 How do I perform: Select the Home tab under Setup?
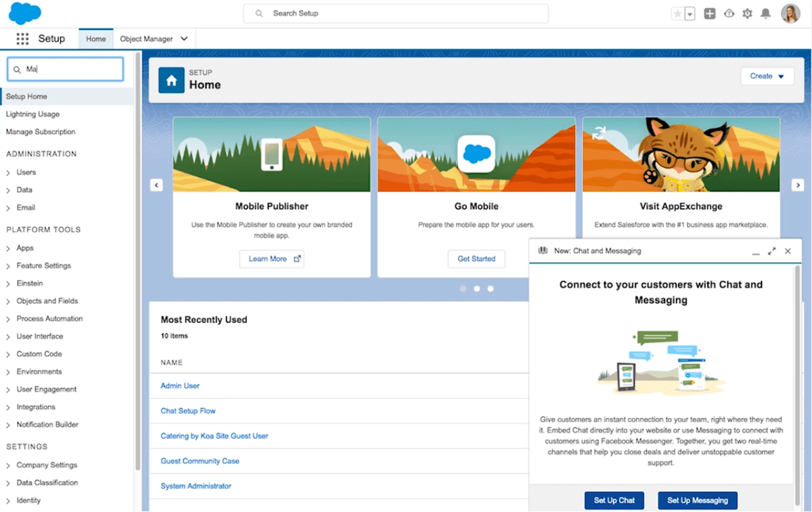point(95,39)
